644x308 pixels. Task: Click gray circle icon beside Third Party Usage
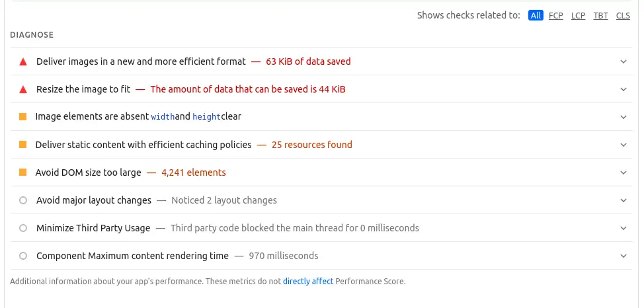(23, 228)
